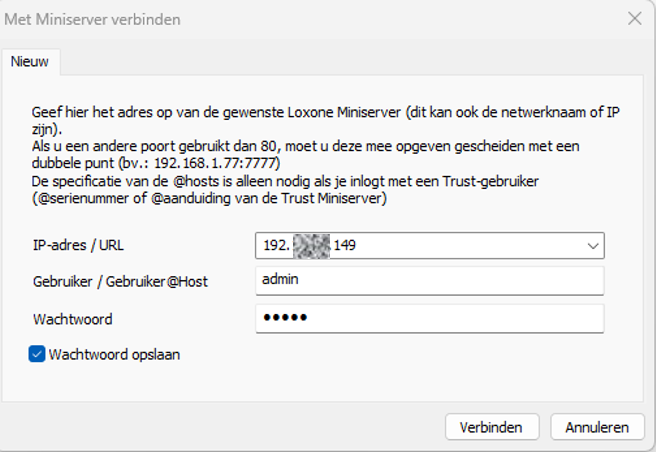Click the example address 192.168.1.77:7777 text

[x=215, y=162]
